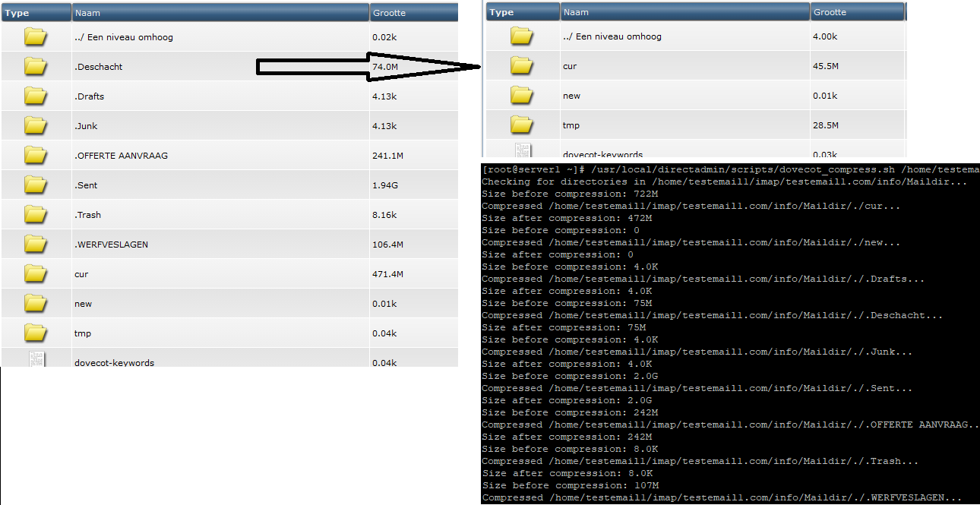Screen dimensions: 980x505
Task: Open the .OFFERTE AANVRAAG folder
Action: coord(121,156)
